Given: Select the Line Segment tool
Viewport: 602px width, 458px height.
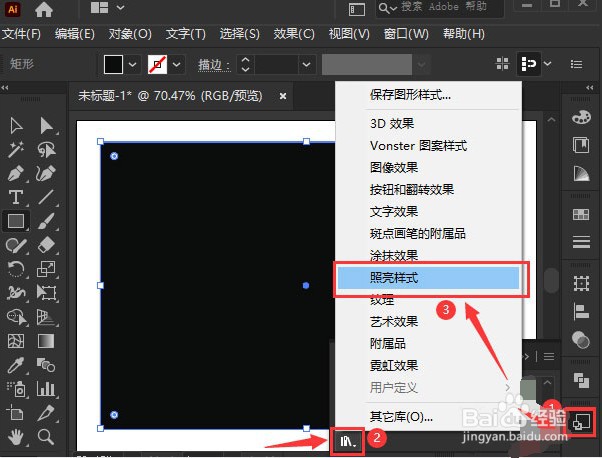Looking at the screenshot, I should point(46,197).
